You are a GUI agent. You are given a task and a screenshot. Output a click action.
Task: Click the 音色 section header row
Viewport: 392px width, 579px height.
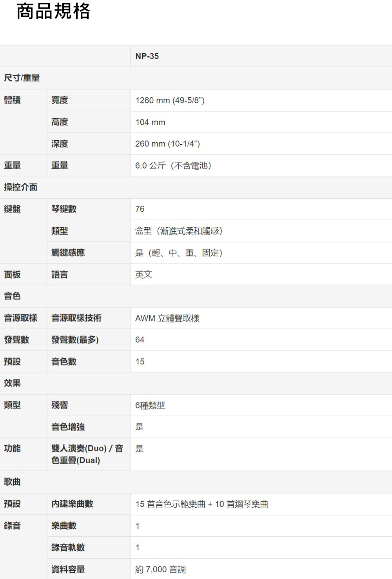point(196,296)
